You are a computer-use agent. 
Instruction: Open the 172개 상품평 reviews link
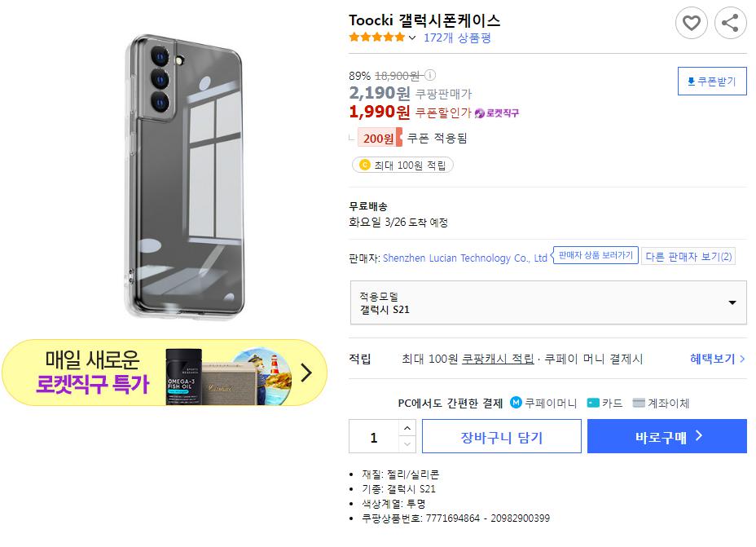(456, 37)
